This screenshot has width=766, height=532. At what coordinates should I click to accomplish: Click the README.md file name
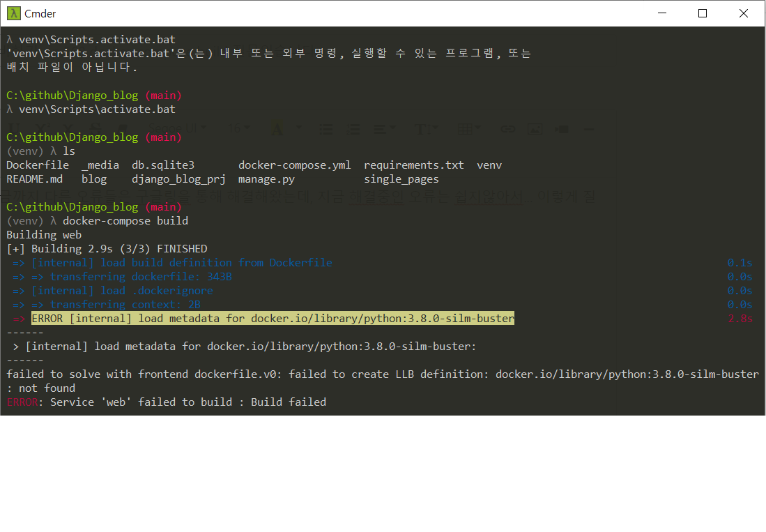(35, 179)
